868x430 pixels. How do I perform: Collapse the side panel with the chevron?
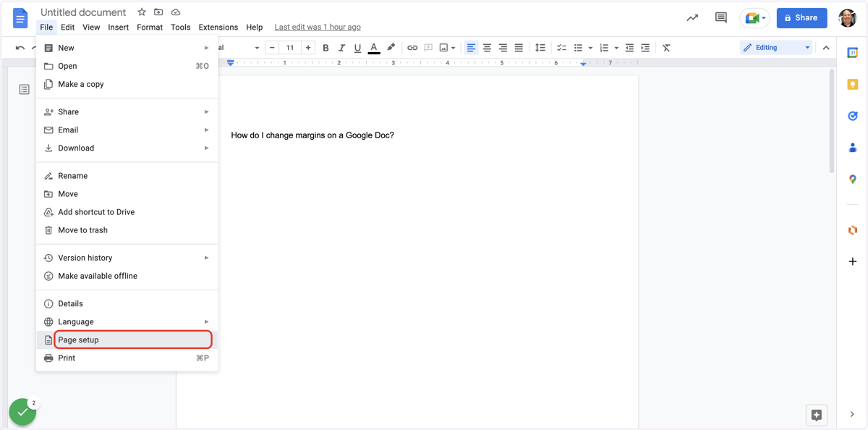coord(853,415)
